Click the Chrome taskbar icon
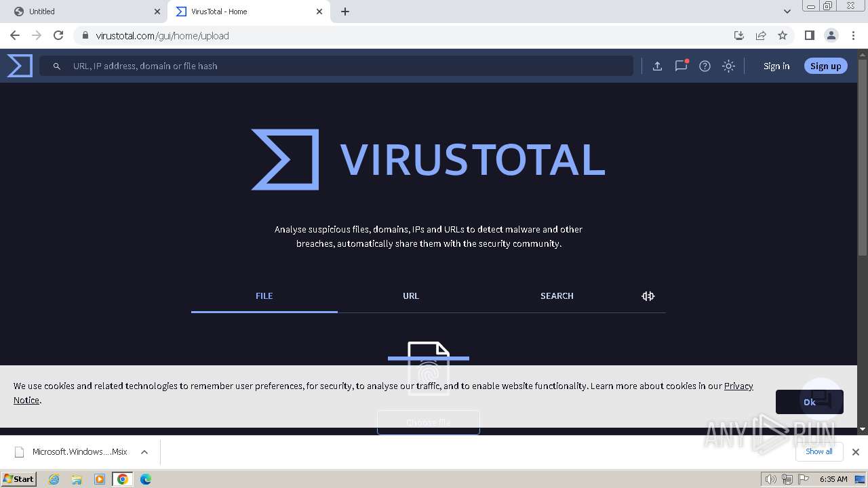The height and width of the screenshot is (488, 868). pos(123,479)
